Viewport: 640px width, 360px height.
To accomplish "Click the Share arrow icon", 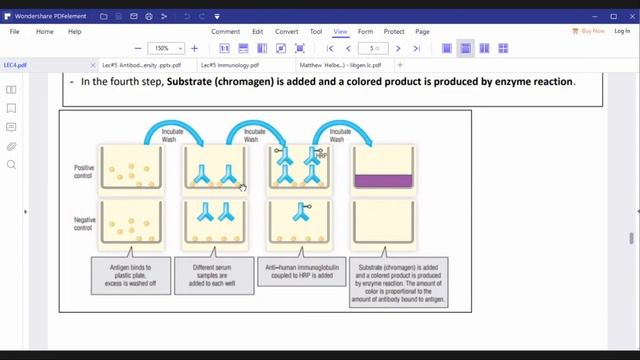I will (164, 16).
